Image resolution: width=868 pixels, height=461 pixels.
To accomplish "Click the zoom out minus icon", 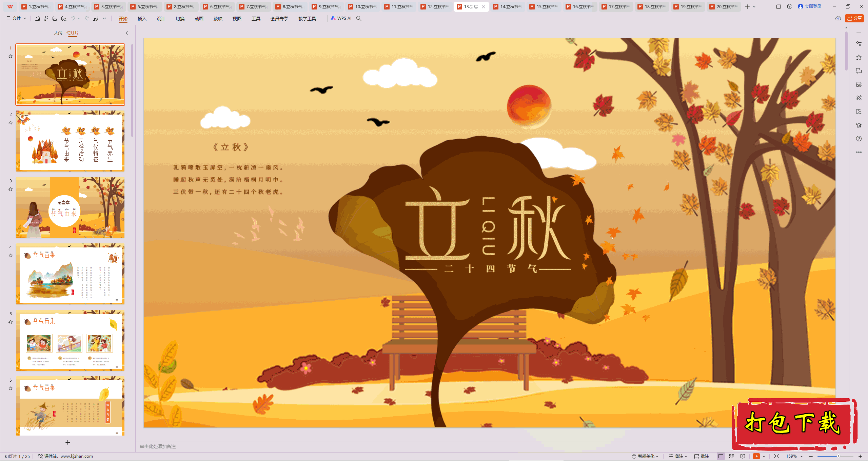I will pyautogui.click(x=811, y=456).
